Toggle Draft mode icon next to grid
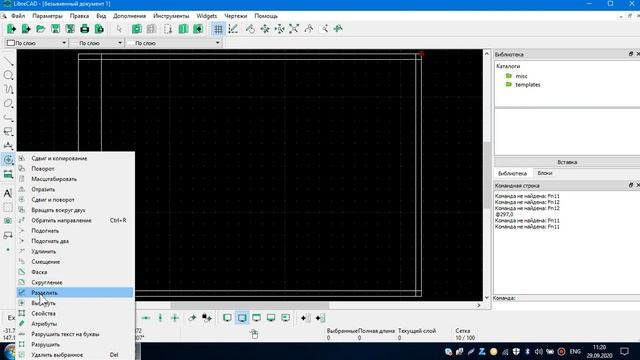Image resolution: width=640 pixels, height=360 pixels. 233,29
